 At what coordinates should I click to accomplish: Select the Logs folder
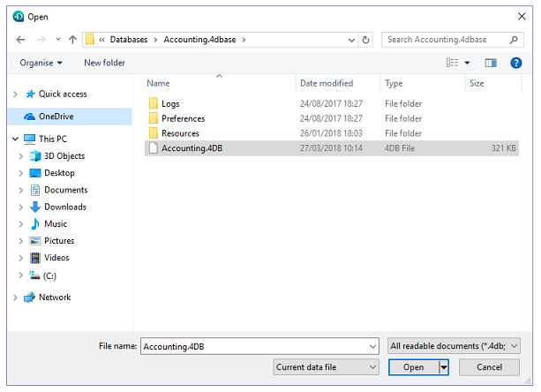[170, 103]
